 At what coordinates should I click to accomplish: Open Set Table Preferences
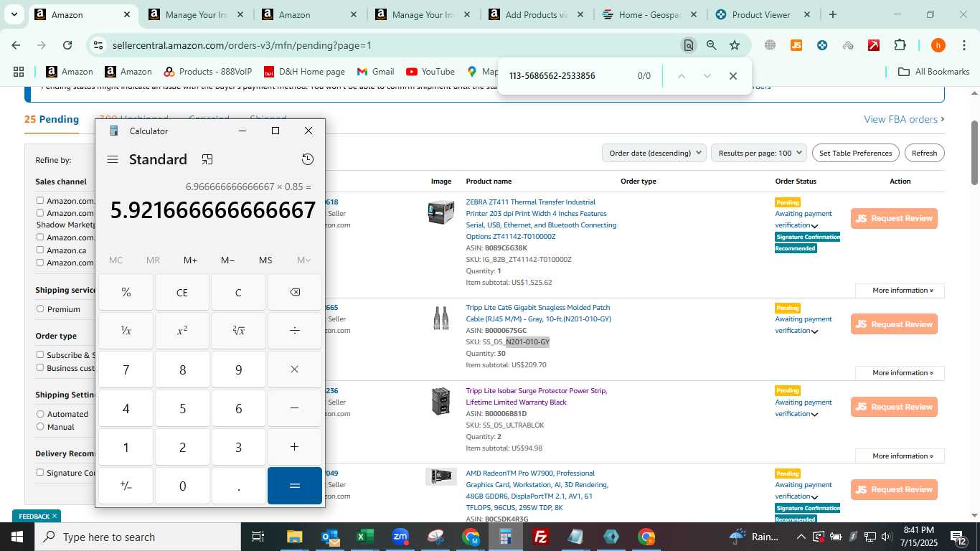click(855, 153)
